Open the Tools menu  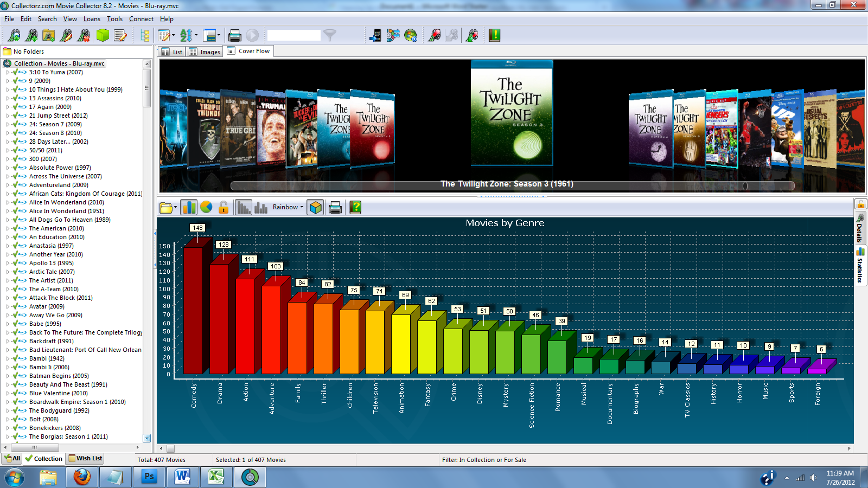[114, 19]
